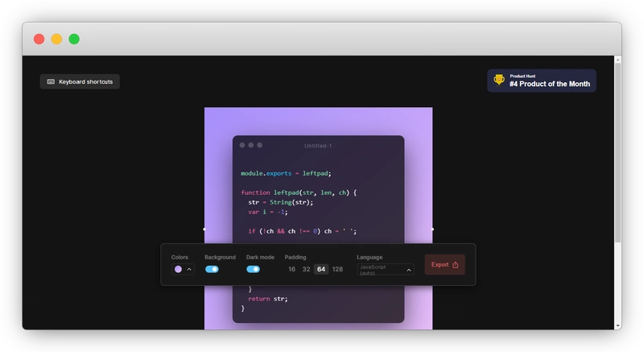Click the module.exports code line

pos(286,173)
